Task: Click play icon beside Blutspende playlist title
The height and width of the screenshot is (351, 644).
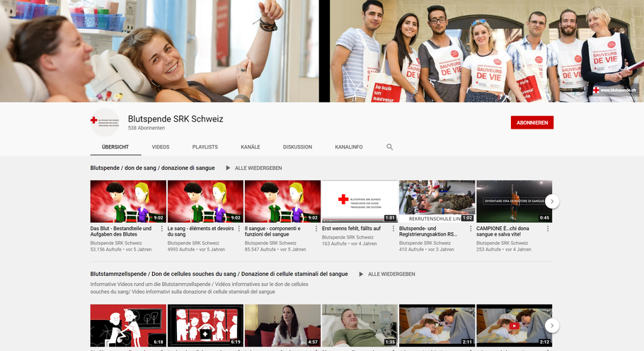Action: pyautogui.click(x=228, y=168)
